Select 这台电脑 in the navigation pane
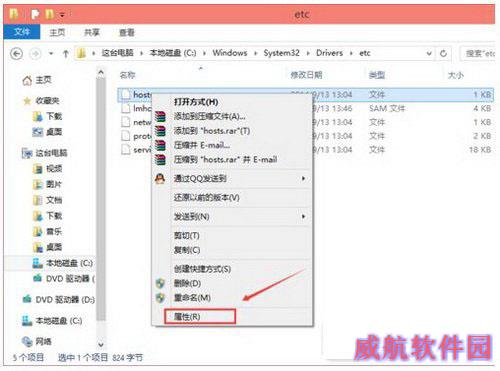 (52, 153)
